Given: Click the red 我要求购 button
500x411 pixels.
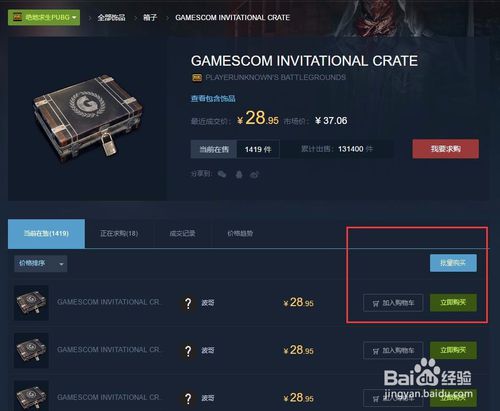Looking at the screenshot, I should coord(446,149).
